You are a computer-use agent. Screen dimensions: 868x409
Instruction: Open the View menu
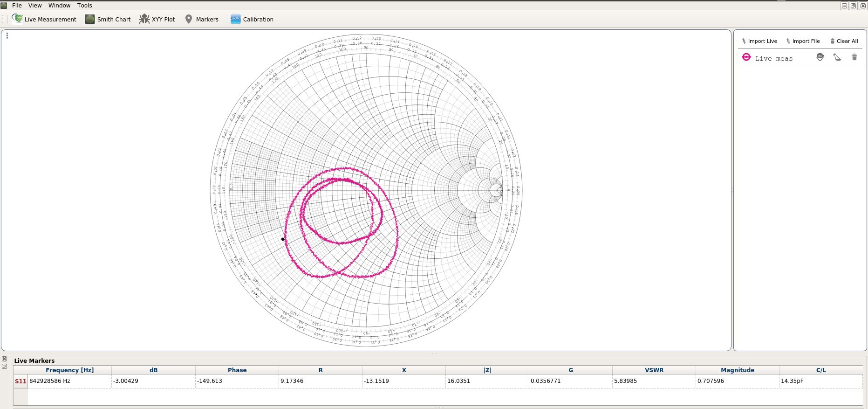[x=35, y=6]
